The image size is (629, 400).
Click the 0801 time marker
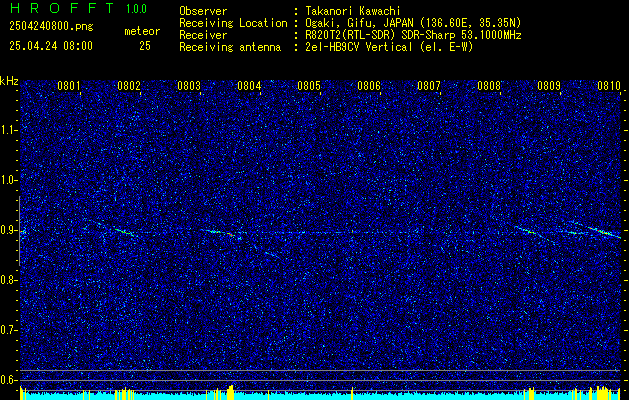tap(69, 86)
